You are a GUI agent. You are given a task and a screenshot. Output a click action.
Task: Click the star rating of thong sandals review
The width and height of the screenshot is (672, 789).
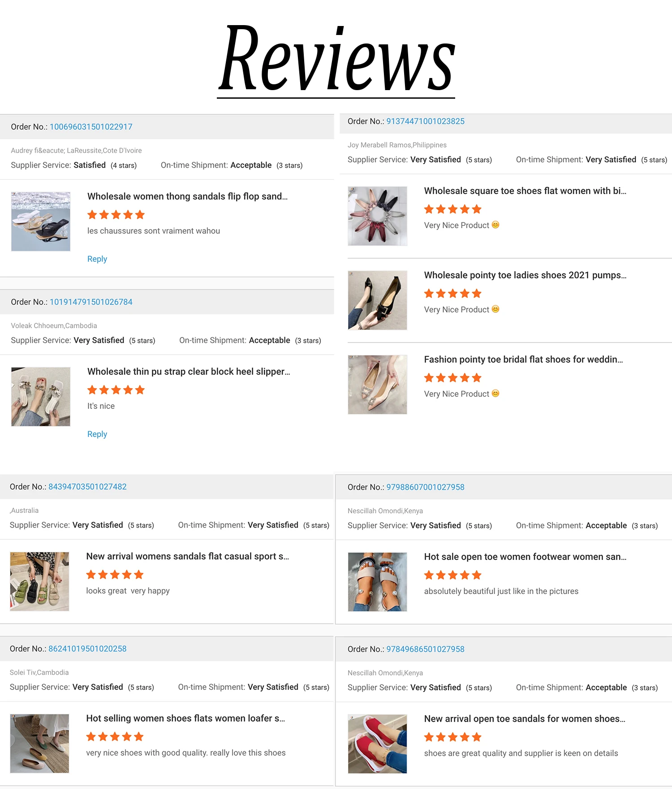(116, 215)
